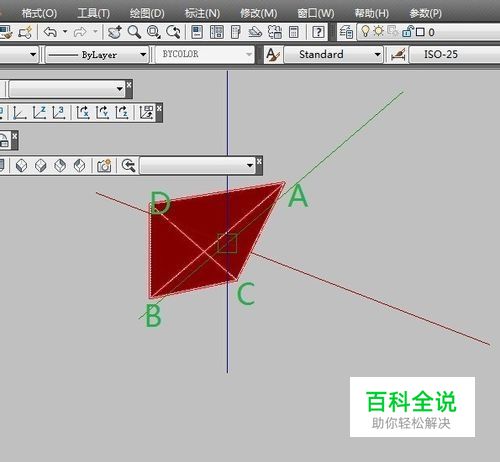Toggle layer 0 lock padlock icon
This screenshot has width=500, height=462.
(408, 31)
